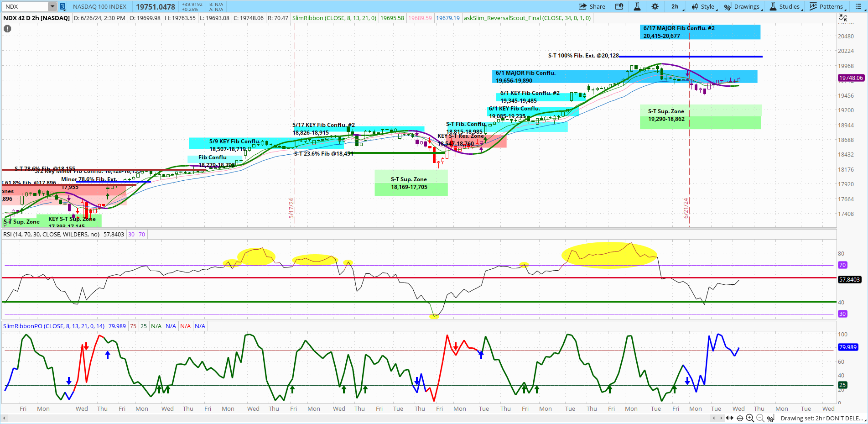Click the beaker icon in the top toolbar
Screen dimensions: 868x424
click(637, 6)
